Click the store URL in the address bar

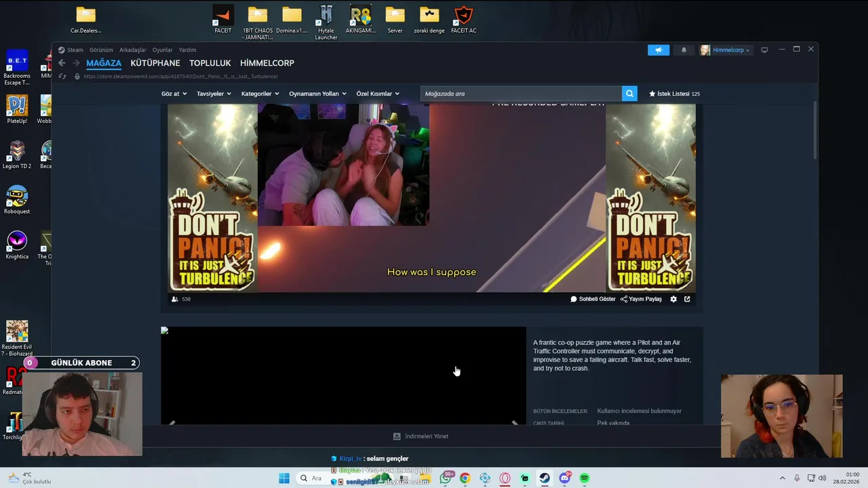click(x=180, y=77)
